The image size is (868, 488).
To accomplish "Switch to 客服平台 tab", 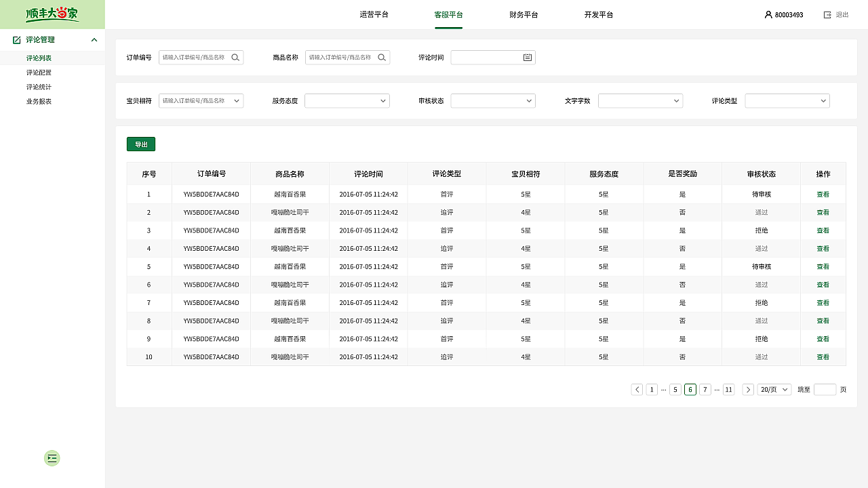I will 449,14.
